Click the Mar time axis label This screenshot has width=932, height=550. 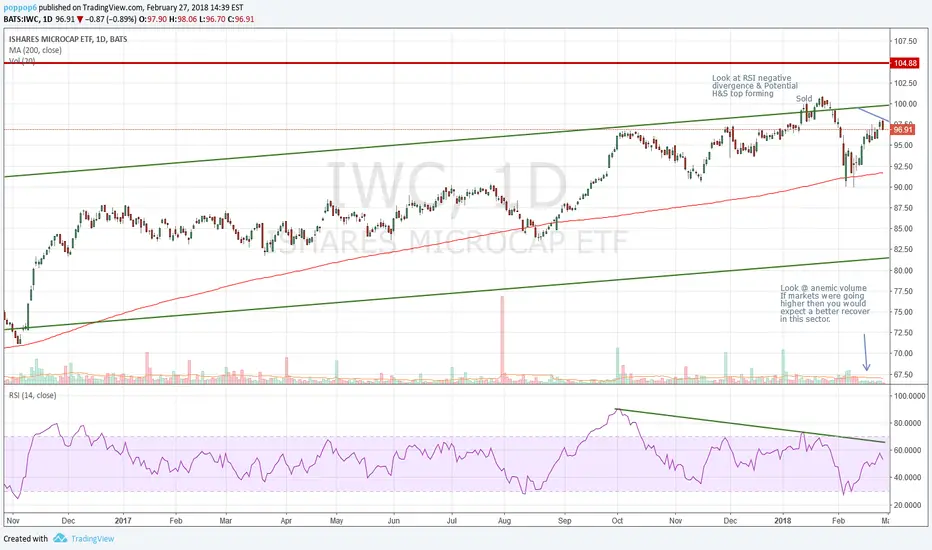[226, 520]
